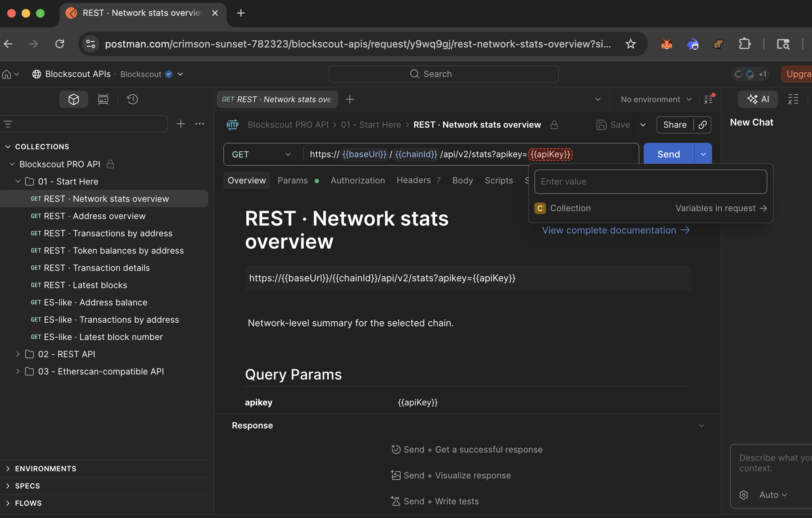
Task: Click the Postman home icon
Action: click(x=6, y=74)
